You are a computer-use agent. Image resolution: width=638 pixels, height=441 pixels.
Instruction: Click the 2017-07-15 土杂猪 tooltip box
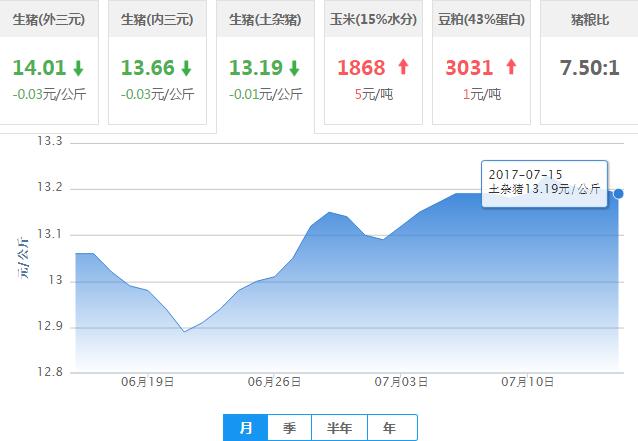pyautogui.click(x=544, y=182)
